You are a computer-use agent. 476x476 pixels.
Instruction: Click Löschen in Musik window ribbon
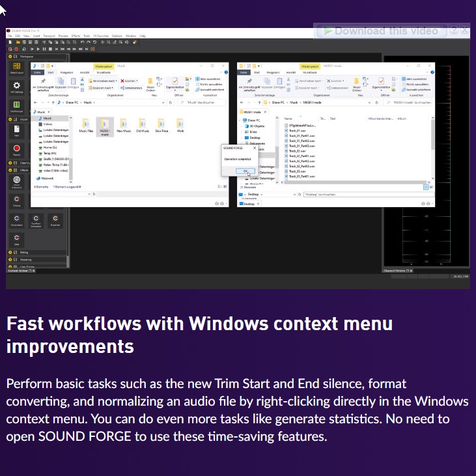click(x=129, y=81)
